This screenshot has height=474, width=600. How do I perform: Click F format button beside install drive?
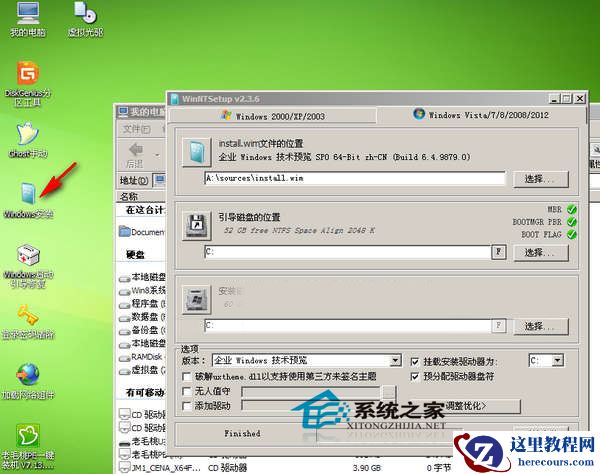coord(499,326)
